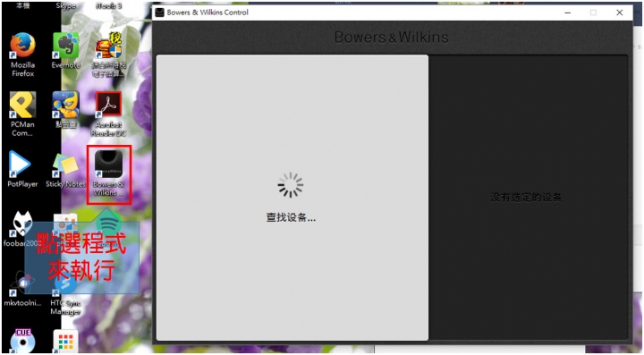Click the Bowers & Wilkins Control title bar icon
This screenshot has height=355, width=644.
(159, 13)
